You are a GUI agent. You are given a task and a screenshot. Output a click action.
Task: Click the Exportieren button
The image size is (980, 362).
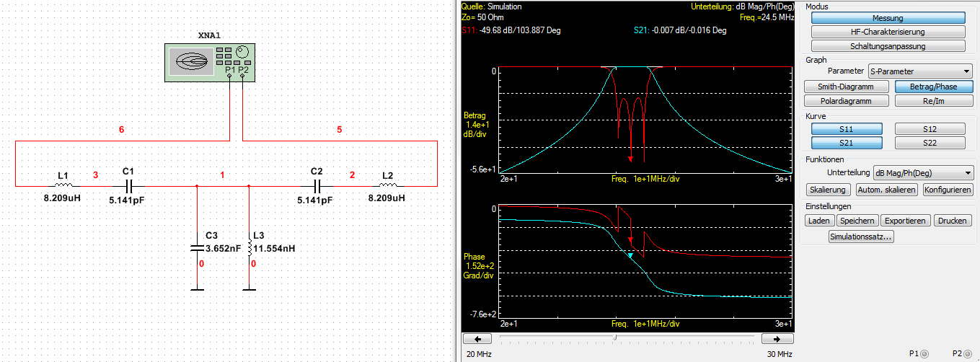click(x=906, y=221)
